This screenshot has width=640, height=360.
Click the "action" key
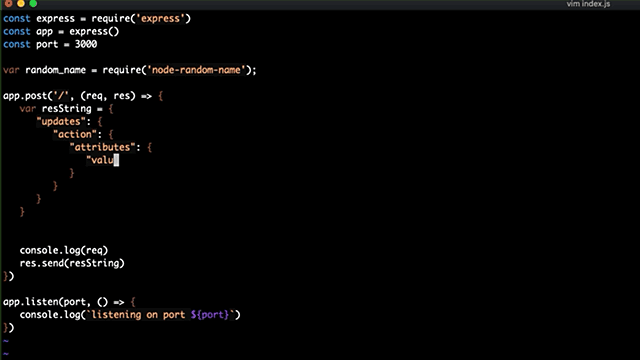click(75, 134)
